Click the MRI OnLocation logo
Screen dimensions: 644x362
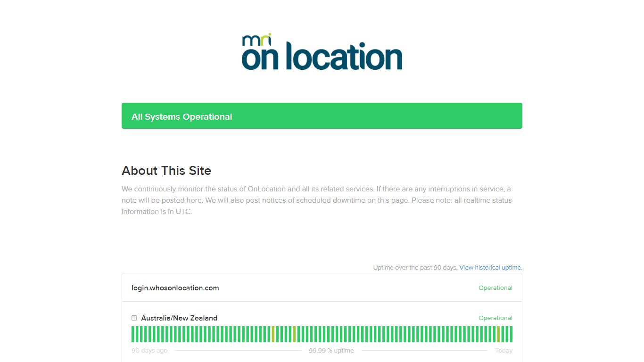(x=322, y=52)
